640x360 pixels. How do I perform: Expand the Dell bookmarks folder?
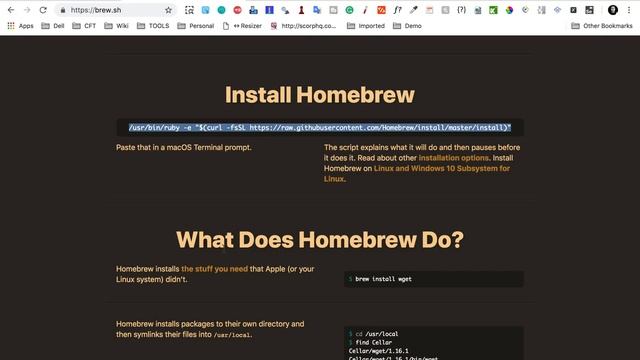point(53,26)
